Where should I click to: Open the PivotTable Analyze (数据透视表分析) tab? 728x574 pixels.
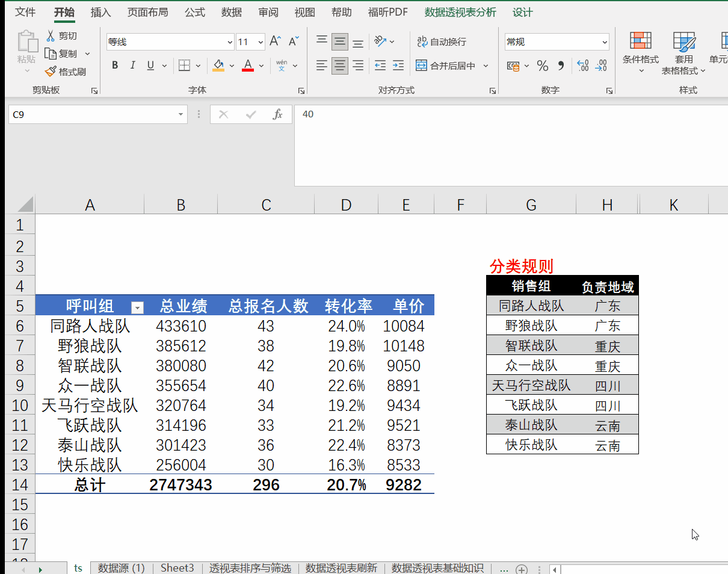pyautogui.click(x=460, y=12)
